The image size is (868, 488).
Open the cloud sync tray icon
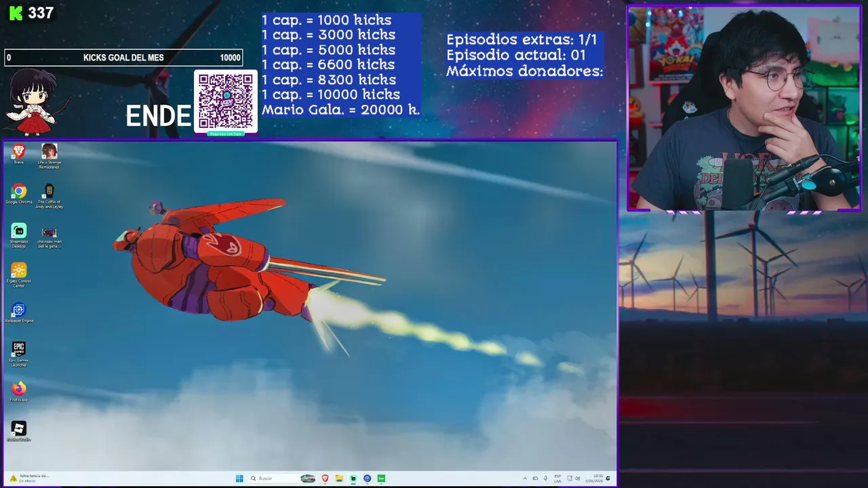point(535,479)
